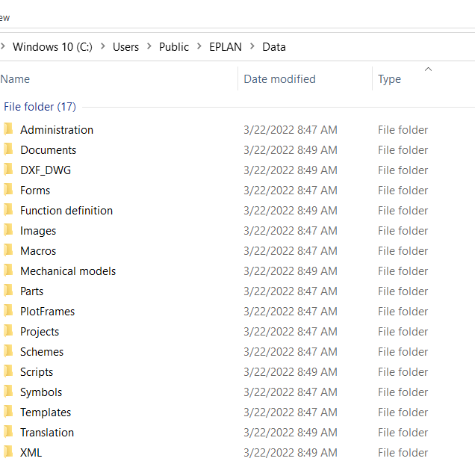Click the Projects folder icon

8,331
